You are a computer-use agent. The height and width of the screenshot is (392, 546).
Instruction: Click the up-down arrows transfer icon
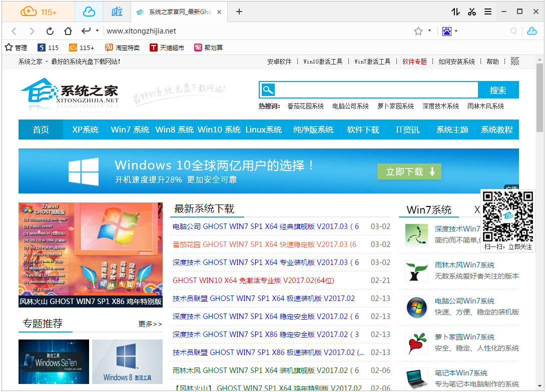(x=455, y=12)
